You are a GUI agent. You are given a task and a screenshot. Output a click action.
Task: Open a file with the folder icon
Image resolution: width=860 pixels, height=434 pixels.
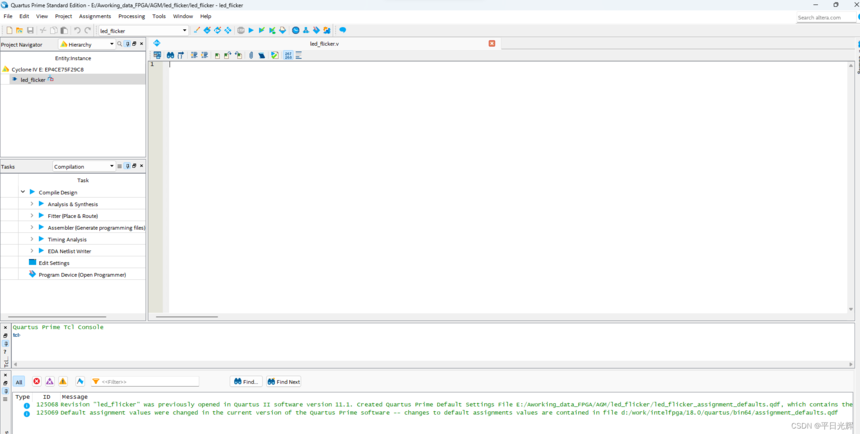20,30
